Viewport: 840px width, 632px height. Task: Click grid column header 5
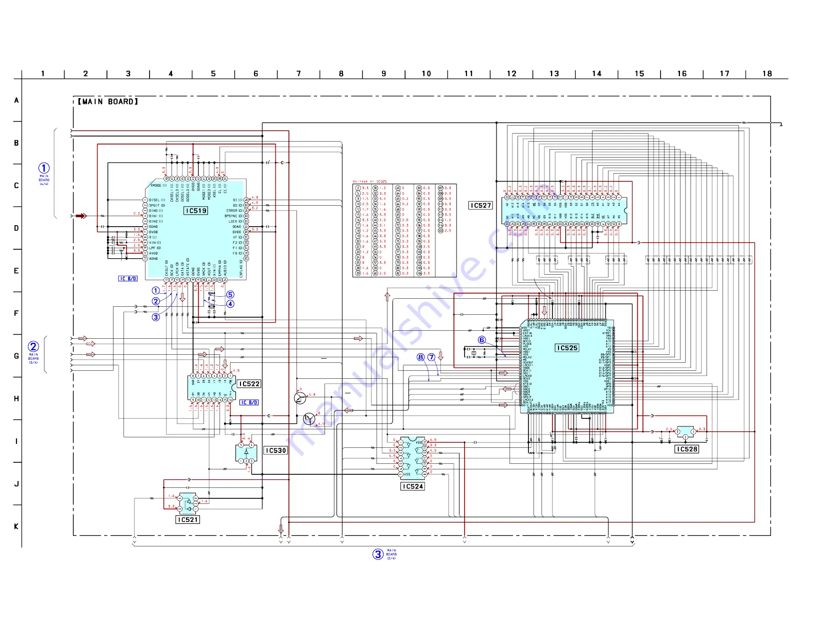pos(213,74)
